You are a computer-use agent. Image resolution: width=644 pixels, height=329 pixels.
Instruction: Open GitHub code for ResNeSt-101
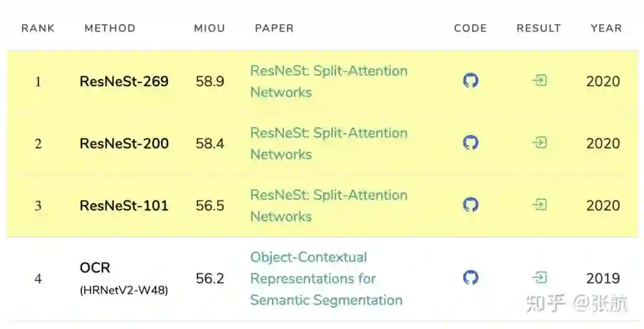coord(470,205)
